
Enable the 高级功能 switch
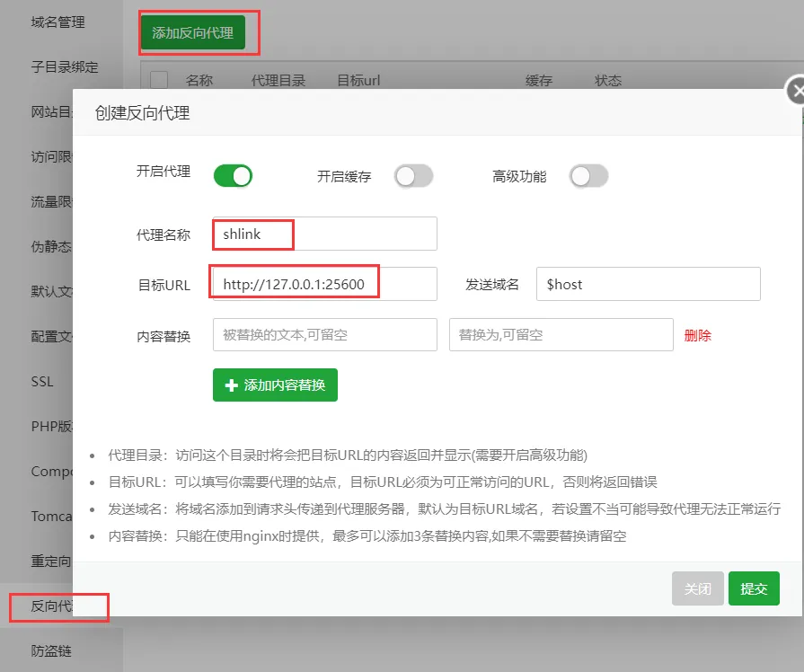[x=588, y=176]
